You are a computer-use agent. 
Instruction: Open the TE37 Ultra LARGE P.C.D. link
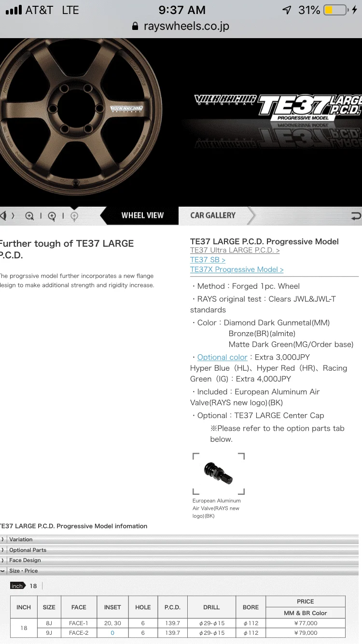235,250
